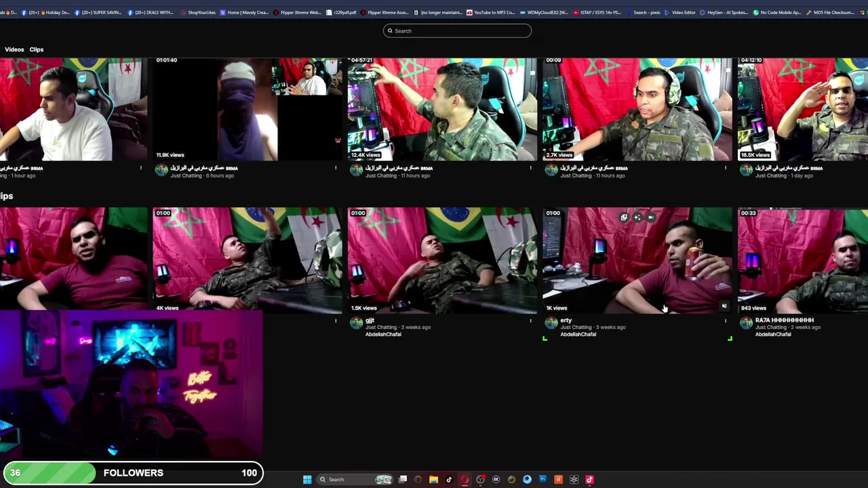Click channel avatar of 6 hours ago video
The width and height of the screenshot is (868, 488).
[x=161, y=170]
